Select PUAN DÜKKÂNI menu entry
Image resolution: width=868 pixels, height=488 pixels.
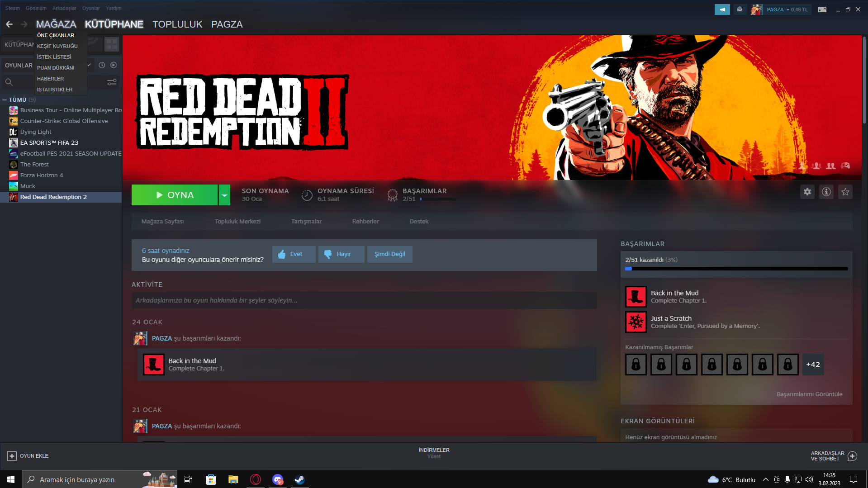pyautogui.click(x=56, y=68)
